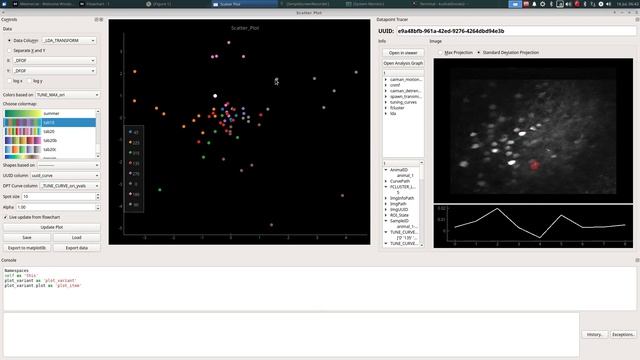The image size is (640, 360).
Task: Open the DPT Curve column dropdown
Action: (70, 186)
